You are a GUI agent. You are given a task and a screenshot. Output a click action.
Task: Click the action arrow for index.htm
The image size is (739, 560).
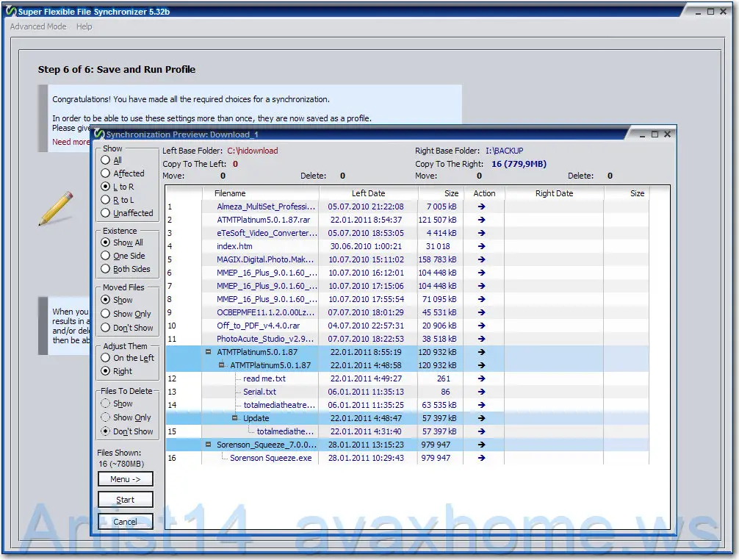coord(481,246)
